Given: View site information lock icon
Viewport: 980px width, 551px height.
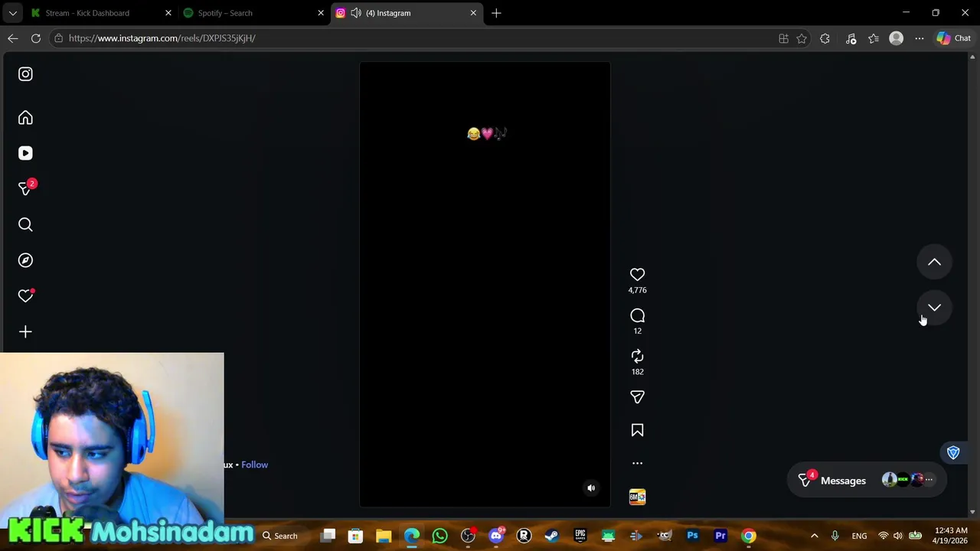Looking at the screenshot, I should point(58,38).
